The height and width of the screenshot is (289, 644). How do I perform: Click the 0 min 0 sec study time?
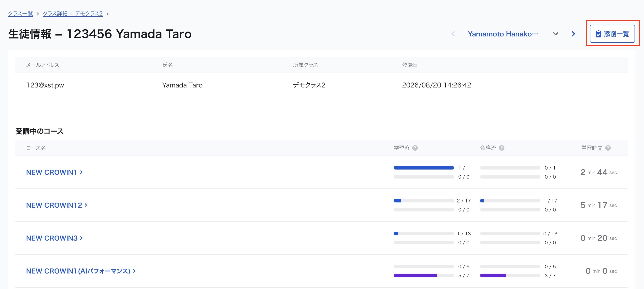pyautogui.click(x=601, y=271)
